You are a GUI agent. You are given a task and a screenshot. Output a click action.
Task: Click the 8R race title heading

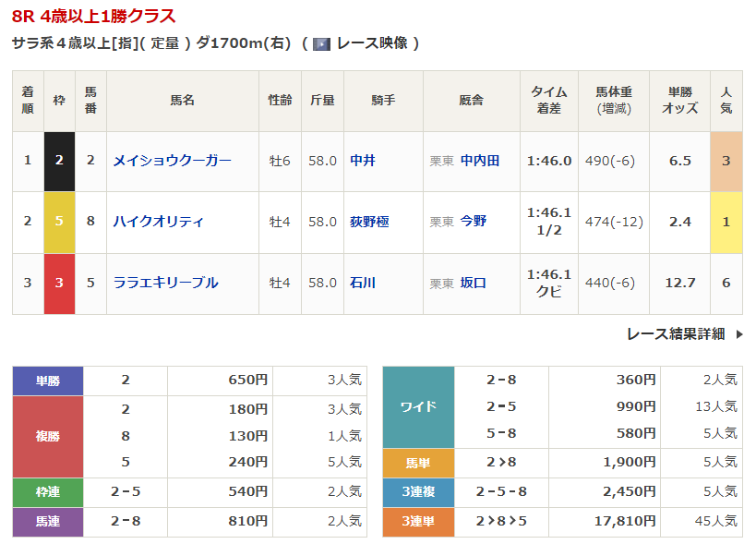coord(94,17)
